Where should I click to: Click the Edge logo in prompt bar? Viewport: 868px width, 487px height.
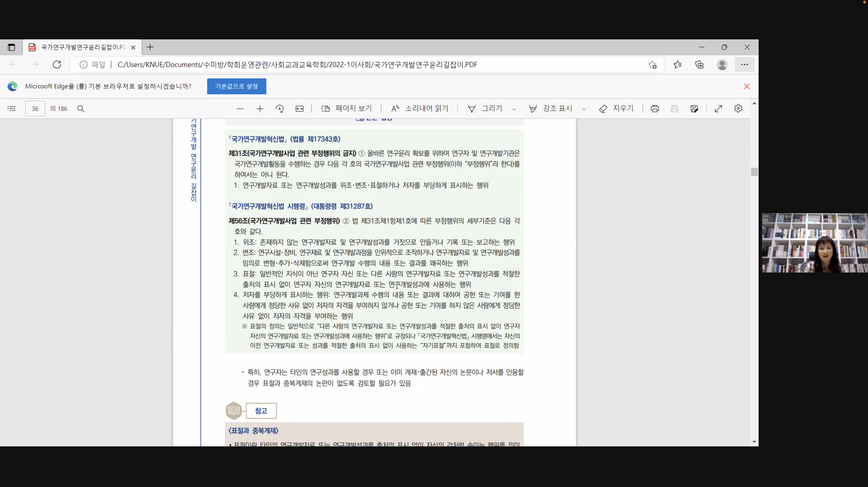(13, 86)
